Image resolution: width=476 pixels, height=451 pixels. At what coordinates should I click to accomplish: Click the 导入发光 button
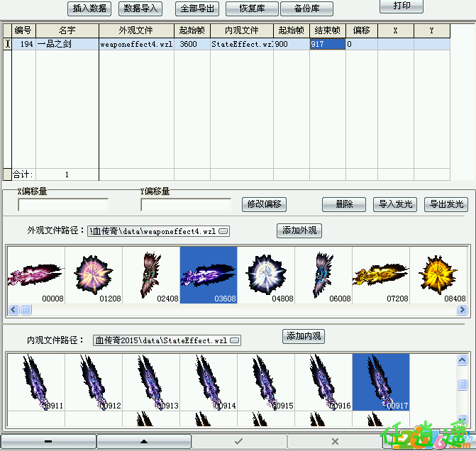[395, 204]
